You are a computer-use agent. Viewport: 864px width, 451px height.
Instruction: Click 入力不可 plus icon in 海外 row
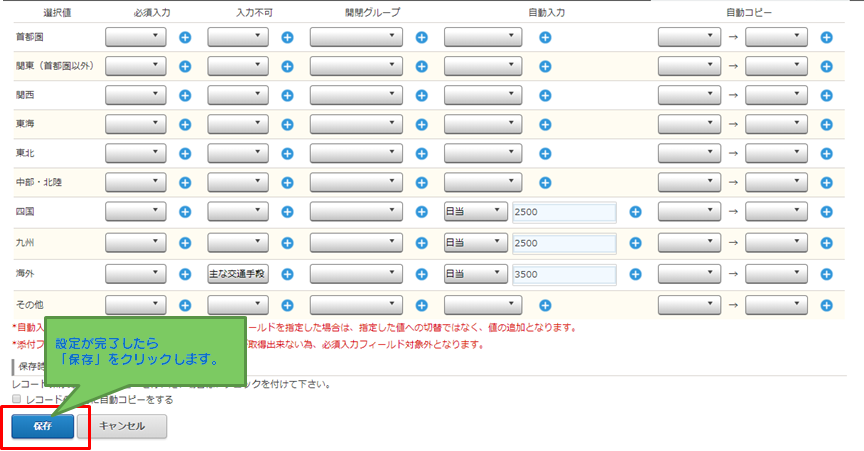pyautogui.click(x=287, y=274)
